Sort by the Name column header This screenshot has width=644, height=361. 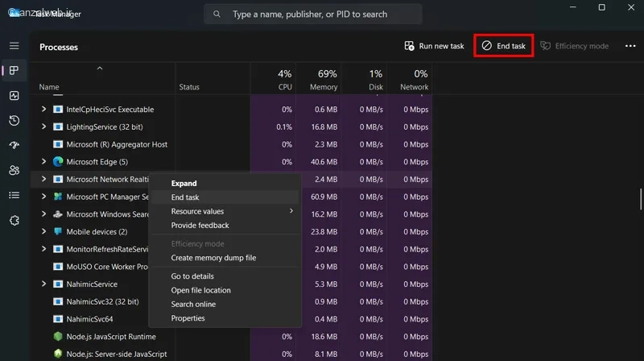point(103,78)
